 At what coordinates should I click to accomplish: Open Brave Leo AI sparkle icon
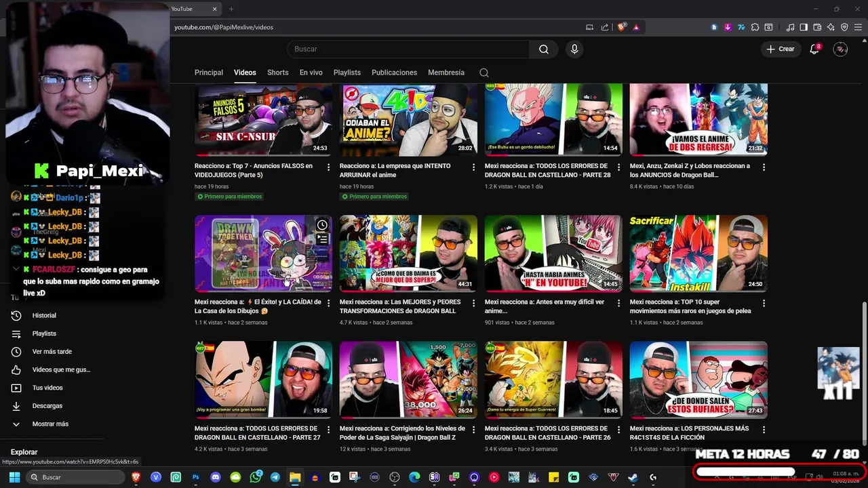[831, 27]
